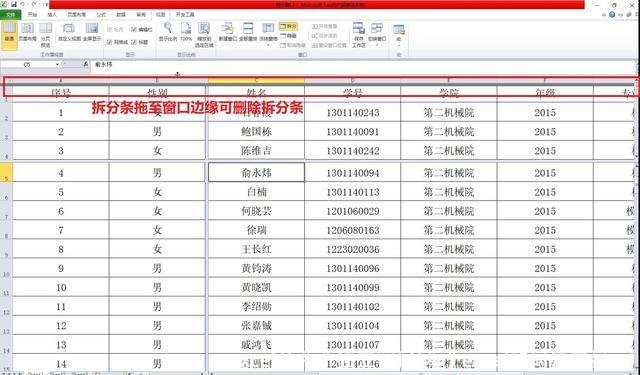
Task: Click Reset Window Position (重设窗口位置)
Action: tap(329, 45)
